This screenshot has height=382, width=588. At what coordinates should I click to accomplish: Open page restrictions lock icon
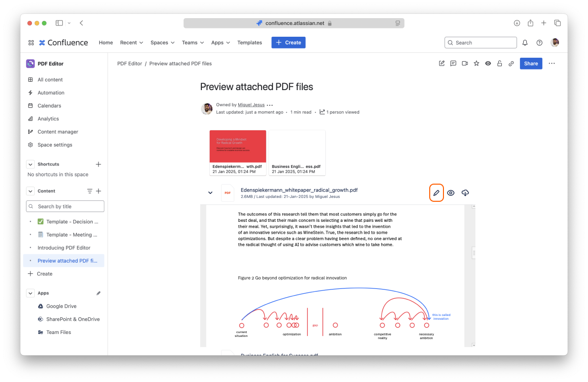pos(500,63)
